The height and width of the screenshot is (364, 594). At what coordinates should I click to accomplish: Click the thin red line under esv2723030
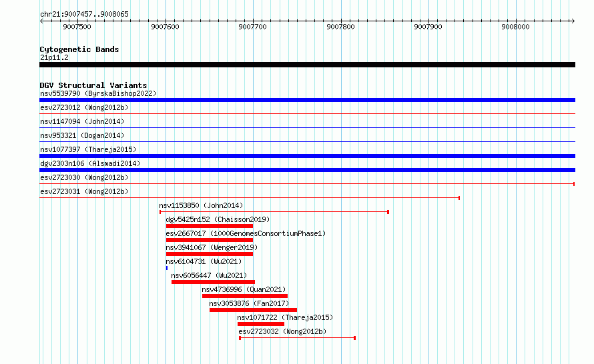[x=307, y=184]
